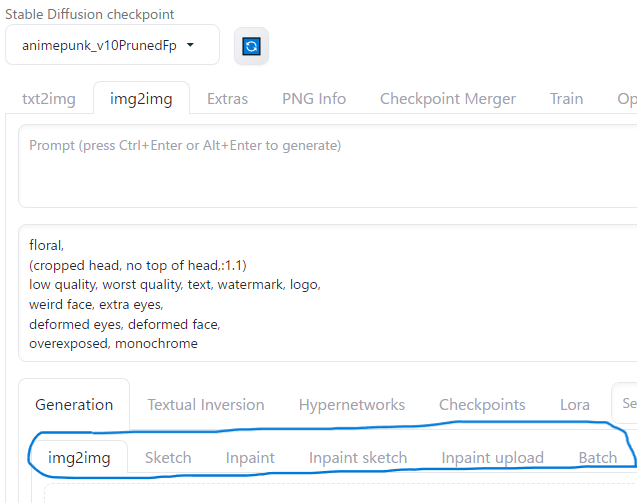Click into the Prompt text box
This screenshot has width=637, height=503.
327,166
